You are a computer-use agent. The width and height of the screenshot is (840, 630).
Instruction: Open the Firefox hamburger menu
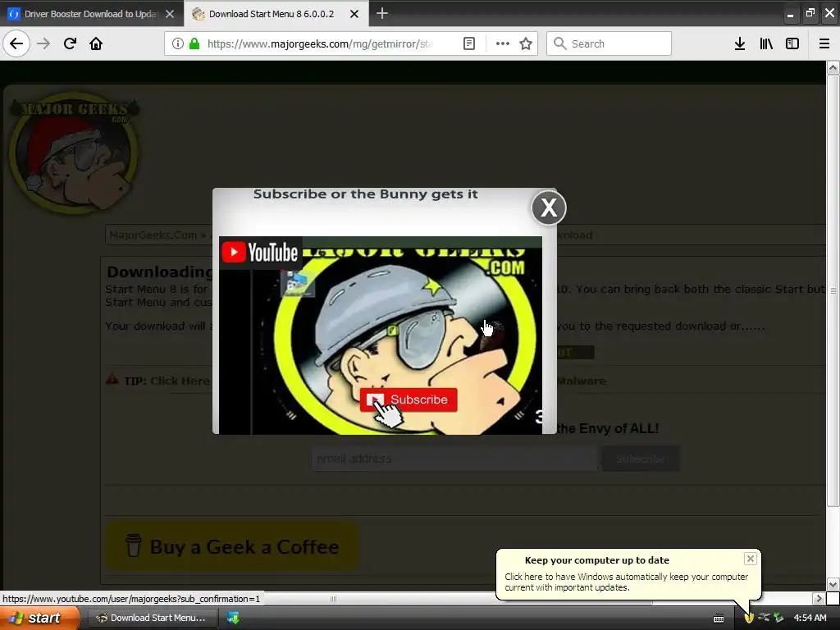pyautogui.click(x=824, y=43)
